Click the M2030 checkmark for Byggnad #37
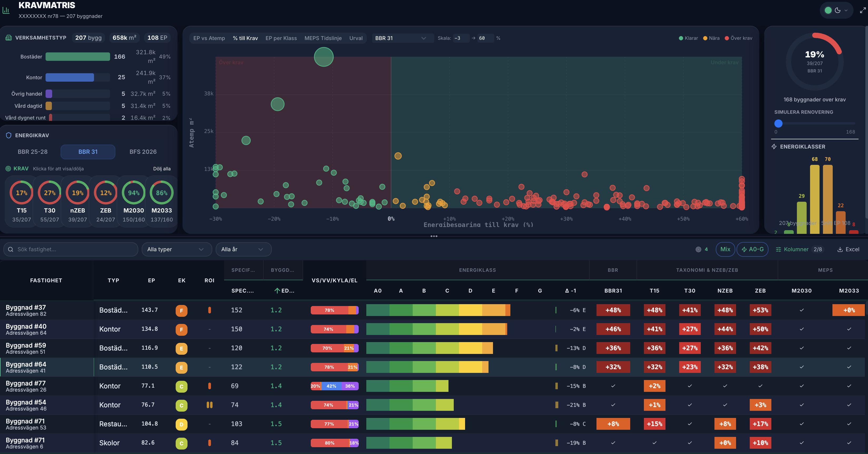868x454 pixels. (802, 310)
